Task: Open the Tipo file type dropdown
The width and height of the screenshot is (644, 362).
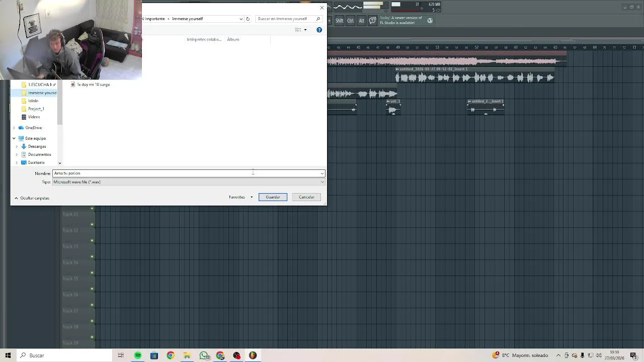Action: pyautogui.click(x=322, y=182)
